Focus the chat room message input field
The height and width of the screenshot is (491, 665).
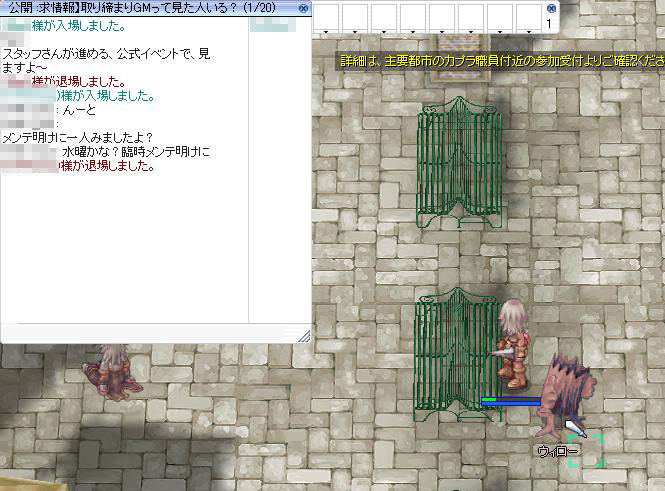click(x=151, y=332)
